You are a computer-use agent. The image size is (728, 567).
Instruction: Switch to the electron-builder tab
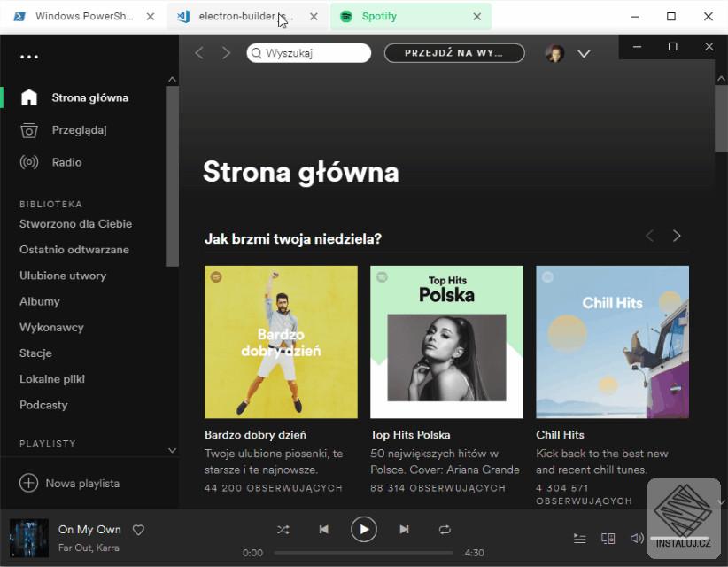246,16
